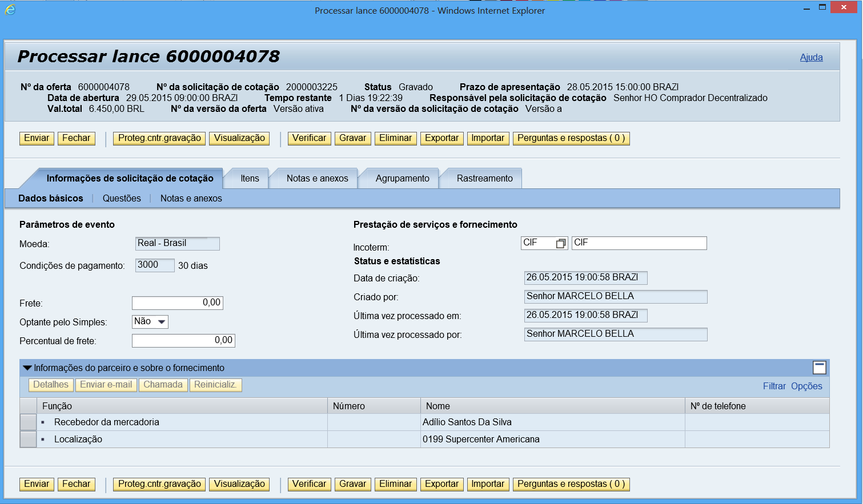Collapse the partner information table with square icon
Viewport: 863px width, 504px height.
820,367
